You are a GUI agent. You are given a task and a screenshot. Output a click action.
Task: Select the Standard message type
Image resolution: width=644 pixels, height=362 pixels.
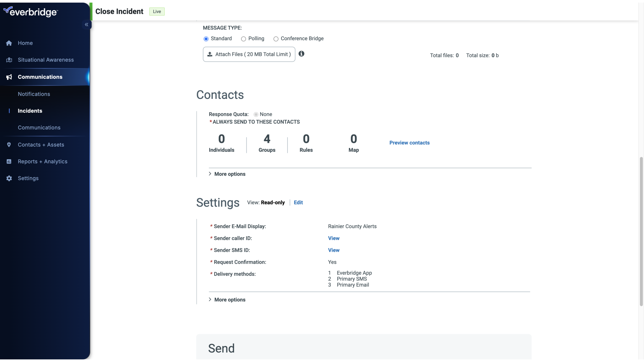pos(206,39)
